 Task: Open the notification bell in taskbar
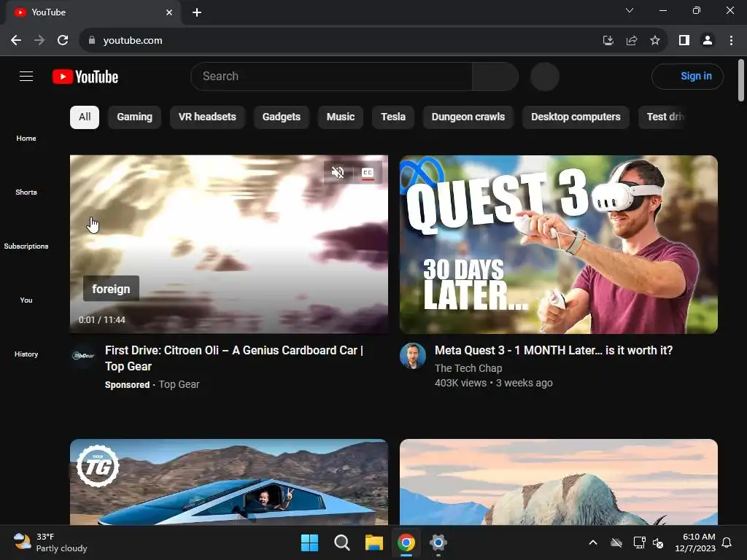coord(727,542)
